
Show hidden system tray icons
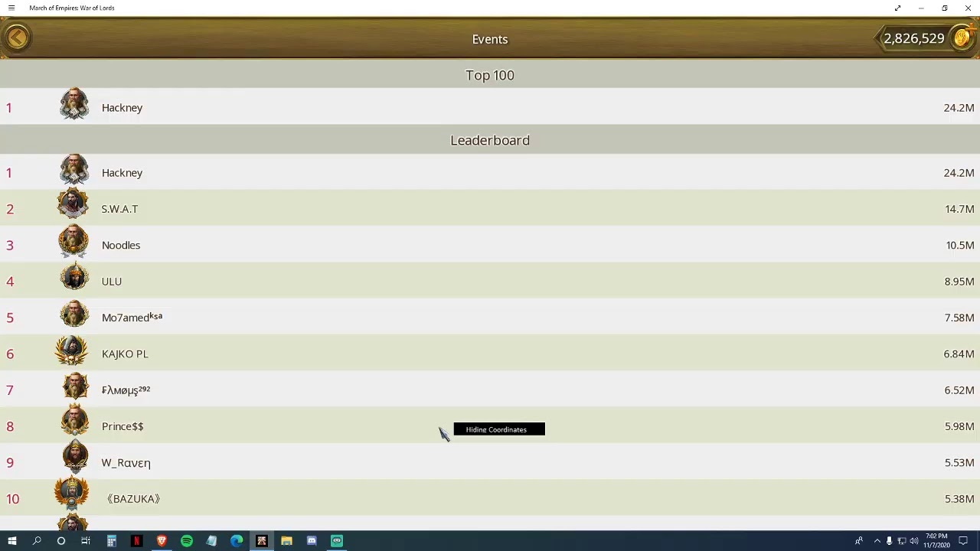877,541
